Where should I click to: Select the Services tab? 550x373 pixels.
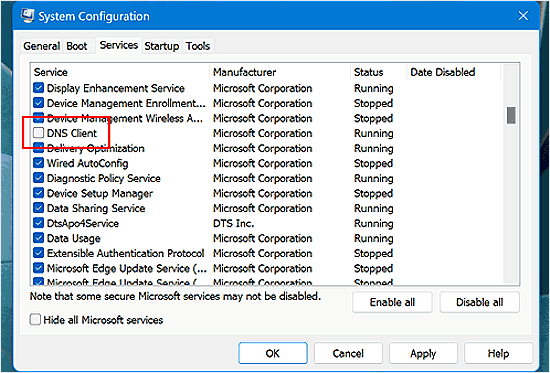pyautogui.click(x=119, y=45)
